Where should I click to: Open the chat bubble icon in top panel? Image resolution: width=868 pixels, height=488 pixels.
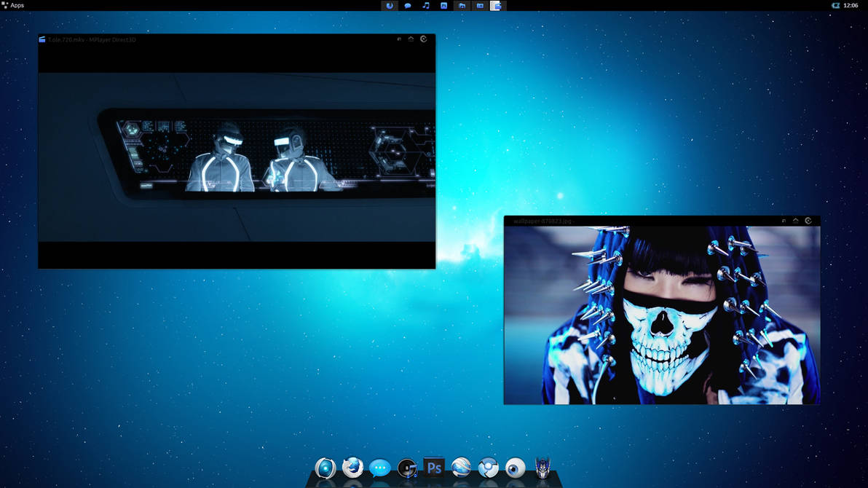408,6
